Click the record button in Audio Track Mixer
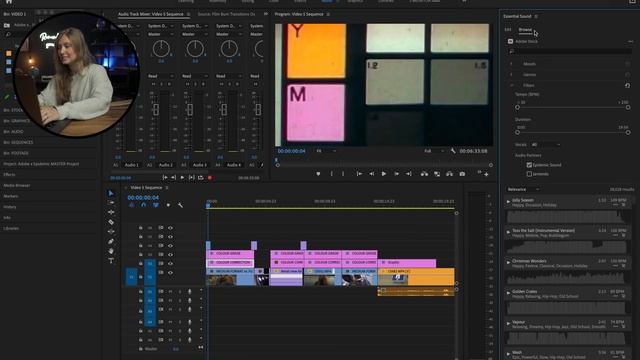640x360 pixels. tap(210, 178)
